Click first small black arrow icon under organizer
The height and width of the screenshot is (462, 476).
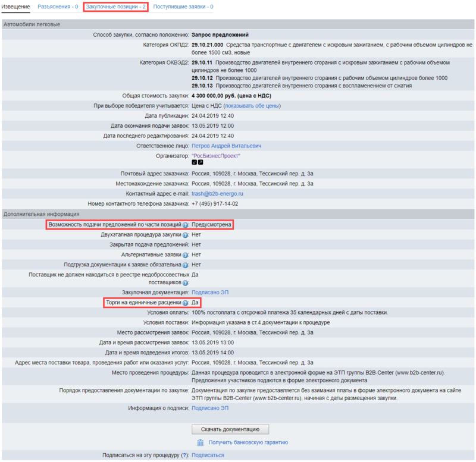(194, 162)
